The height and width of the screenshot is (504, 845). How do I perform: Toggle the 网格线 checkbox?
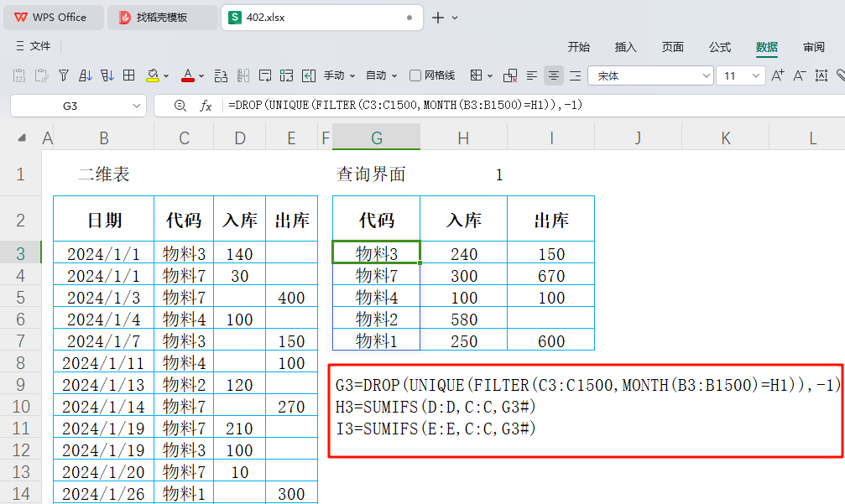[415, 75]
